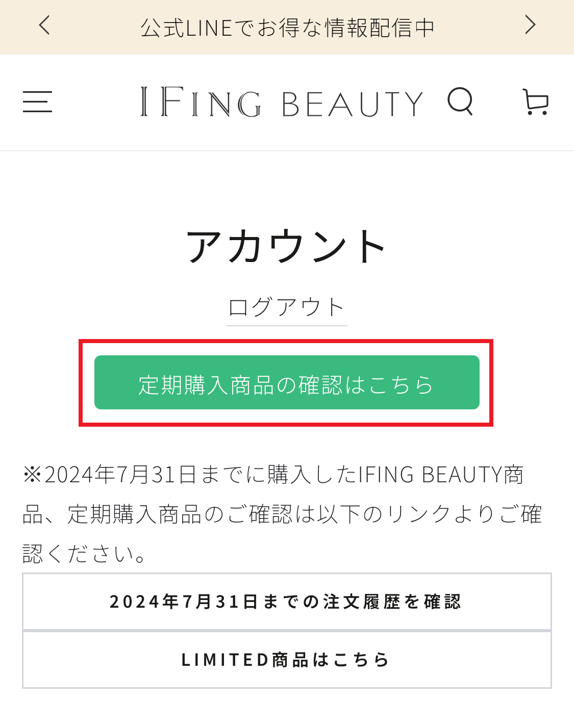
Task: Advance the announcement bar carousel forward
Action: coord(530,25)
